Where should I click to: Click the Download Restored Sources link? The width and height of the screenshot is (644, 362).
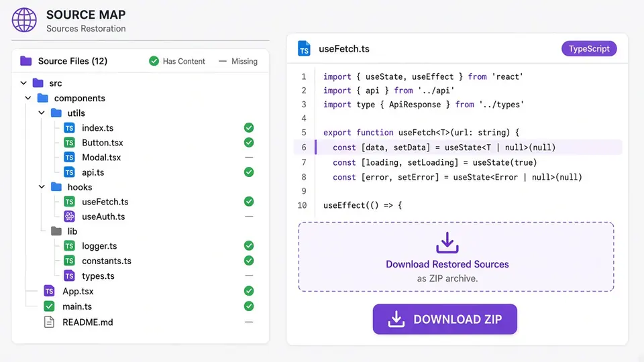click(447, 264)
